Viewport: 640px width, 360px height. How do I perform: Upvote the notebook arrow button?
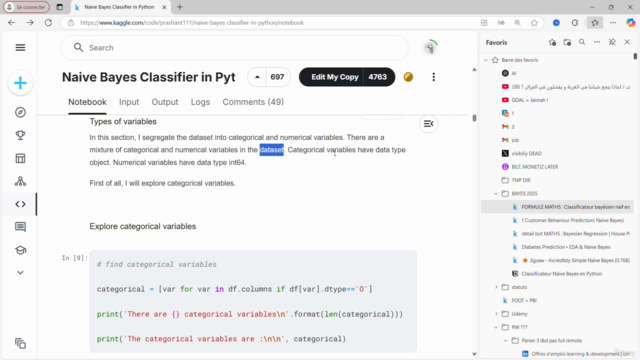point(257,77)
